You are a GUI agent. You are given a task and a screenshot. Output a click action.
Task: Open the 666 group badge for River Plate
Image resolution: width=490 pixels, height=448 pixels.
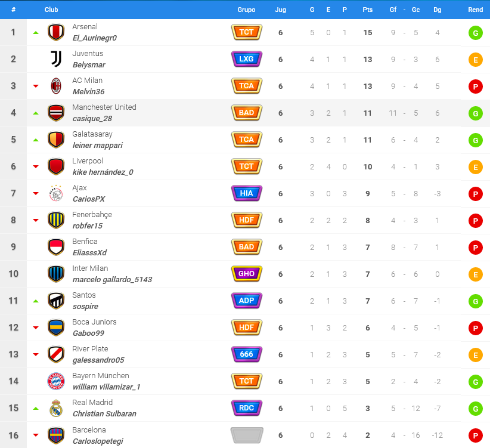[247, 354]
